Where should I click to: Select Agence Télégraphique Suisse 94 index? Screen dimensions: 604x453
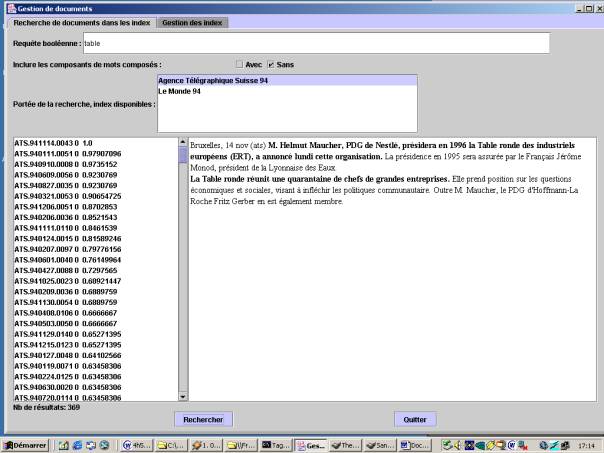click(x=207, y=80)
